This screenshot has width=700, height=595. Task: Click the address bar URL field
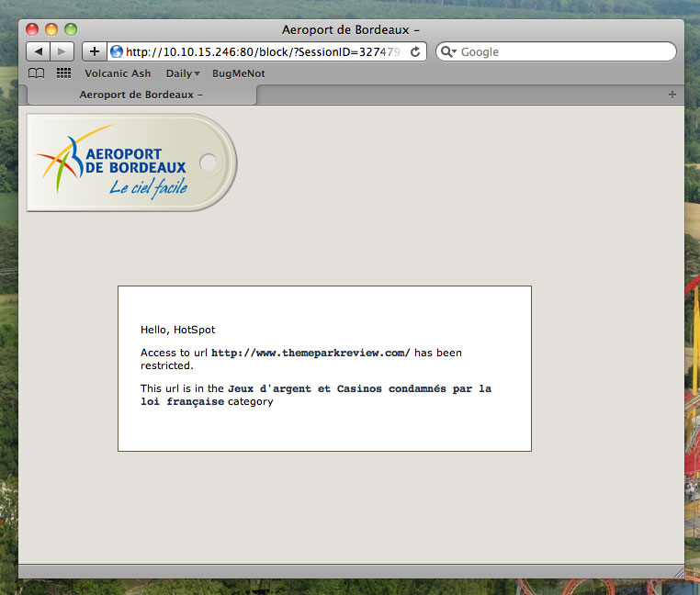pyautogui.click(x=267, y=51)
